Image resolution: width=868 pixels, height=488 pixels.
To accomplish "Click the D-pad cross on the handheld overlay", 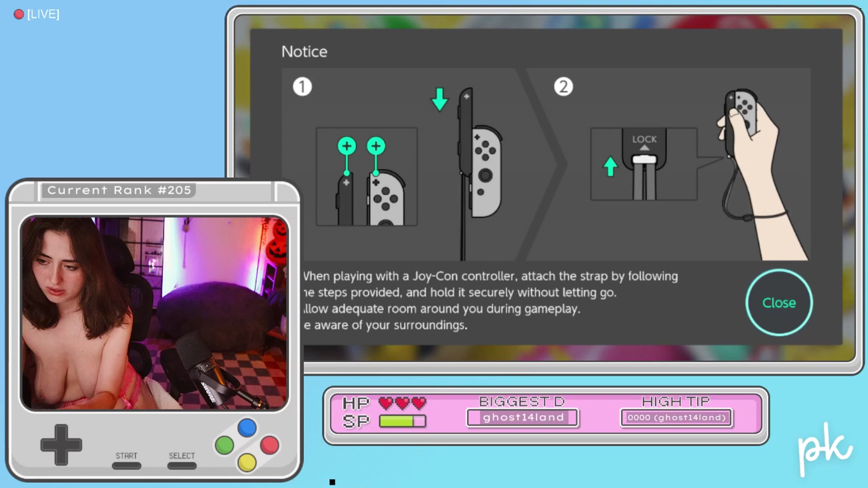I will (61, 445).
